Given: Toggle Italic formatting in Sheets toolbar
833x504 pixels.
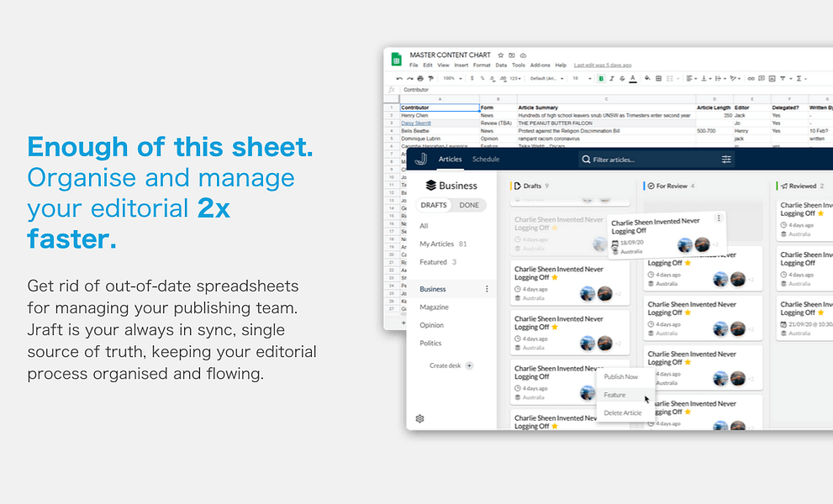Looking at the screenshot, I should [612, 79].
